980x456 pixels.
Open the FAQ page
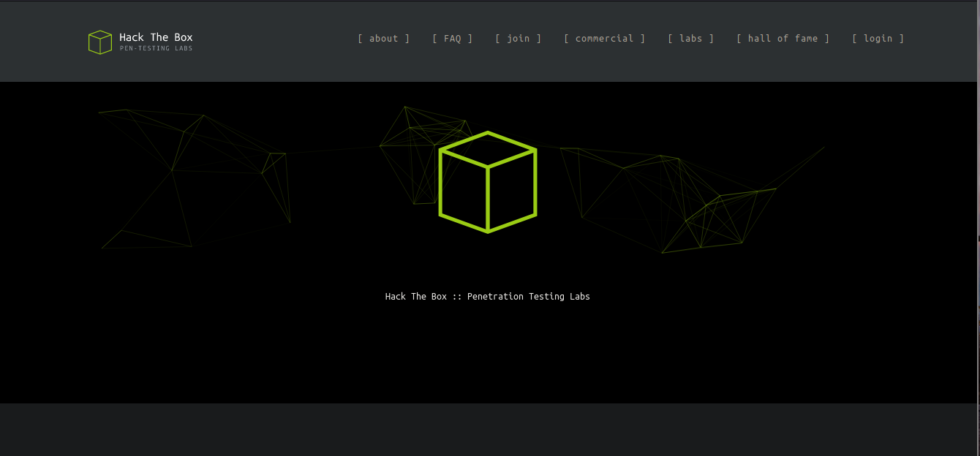pos(453,39)
